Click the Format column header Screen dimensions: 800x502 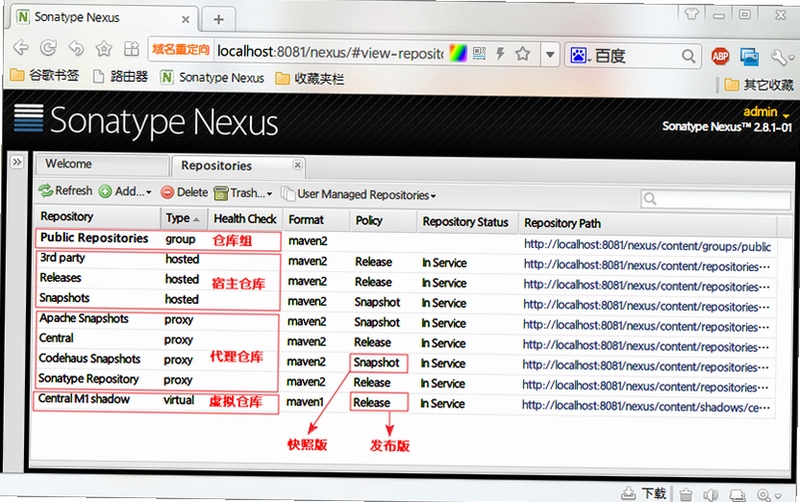(316, 220)
